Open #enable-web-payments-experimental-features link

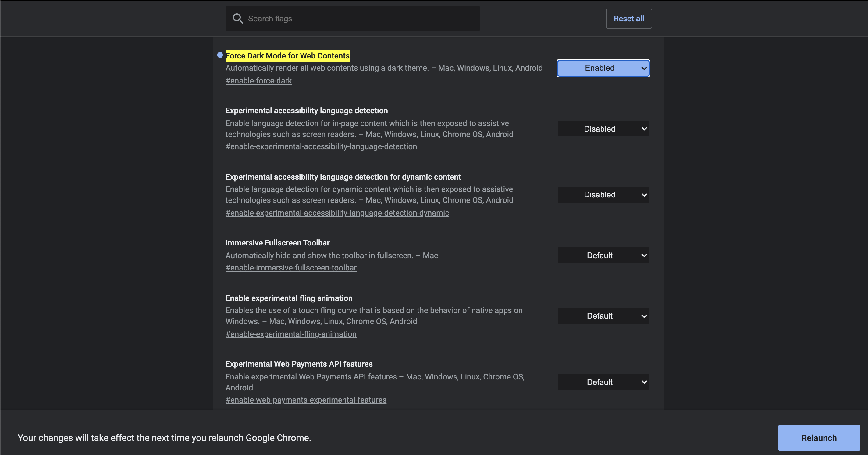pos(306,400)
